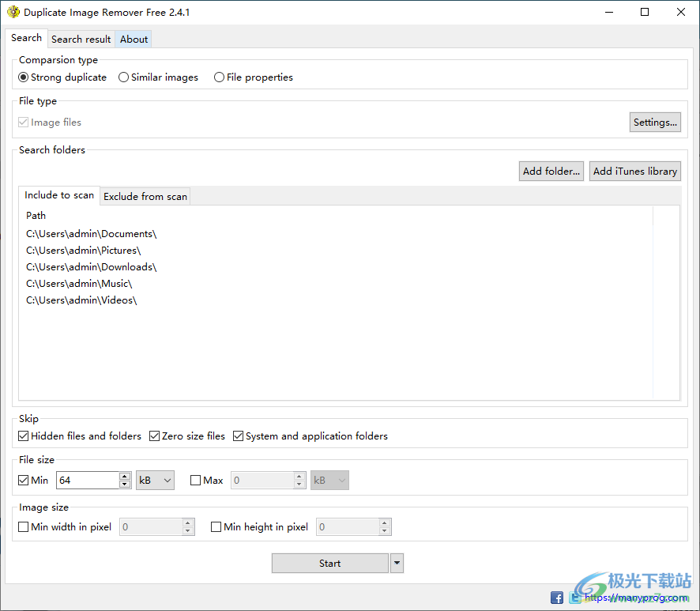Decrease Min file size with down spinner
The width and height of the screenshot is (700, 611).
pyautogui.click(x=125, y=485)
